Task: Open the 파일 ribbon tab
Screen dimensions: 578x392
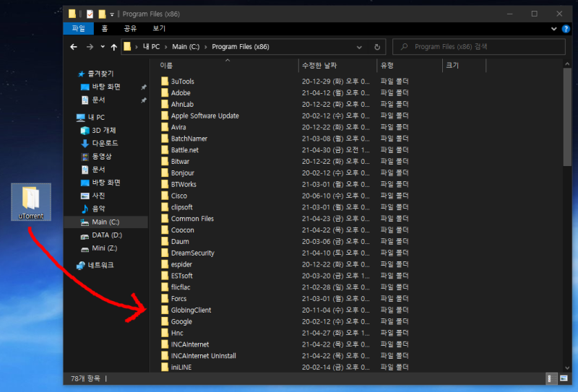Action: pos(79,28)
